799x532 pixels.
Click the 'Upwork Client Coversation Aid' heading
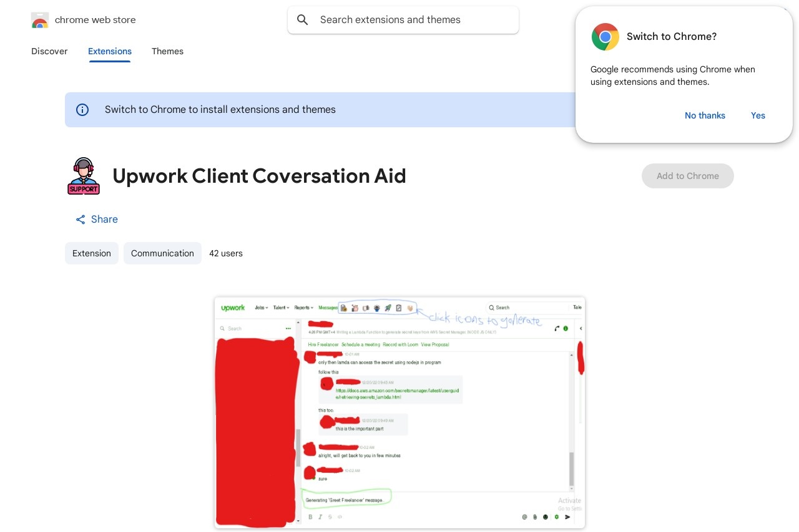(x=259, y=176)
